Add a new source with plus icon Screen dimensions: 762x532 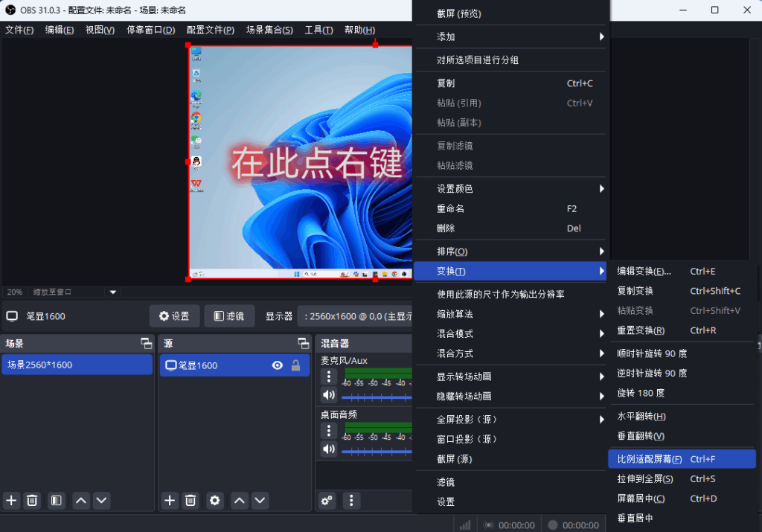click(170, 501)
